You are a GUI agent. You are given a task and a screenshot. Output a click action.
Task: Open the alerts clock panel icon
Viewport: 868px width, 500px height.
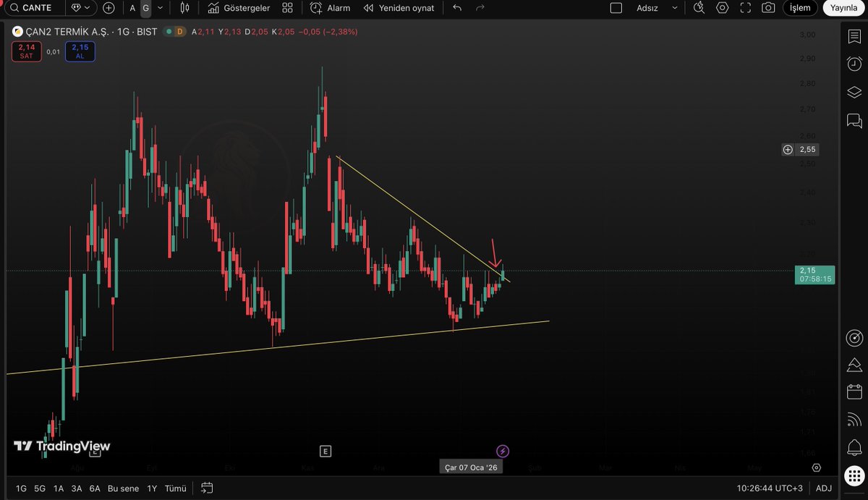[854, 64]
